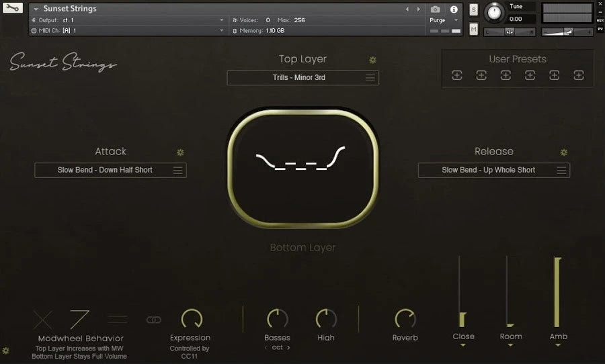The image size is (605, 364).
Task: Click the gear icon beside Release
Action: 564,152
